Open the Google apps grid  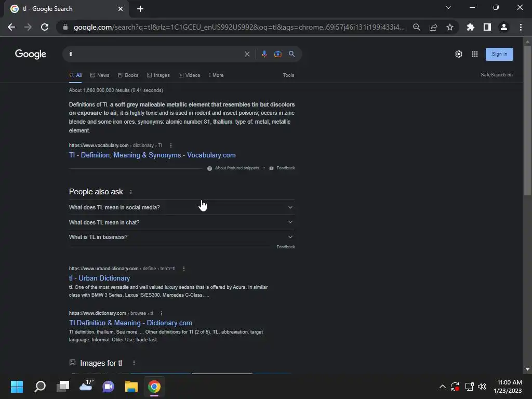pos(475,54)
